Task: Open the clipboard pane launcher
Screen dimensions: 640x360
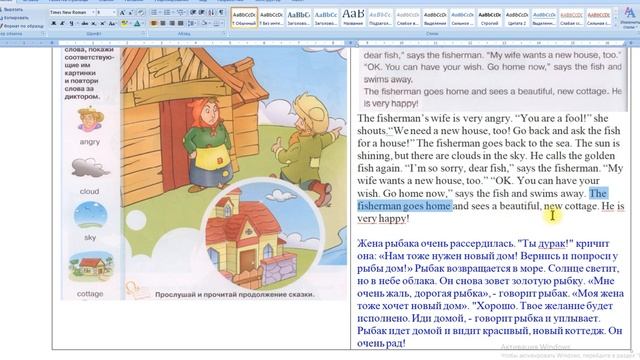Action: [x=43, y=34]
